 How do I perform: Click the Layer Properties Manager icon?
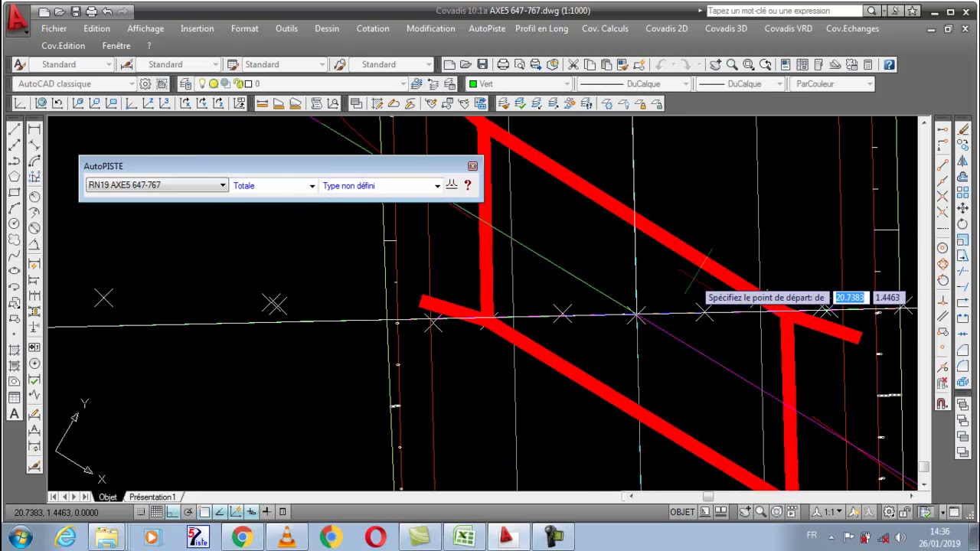[x=186, y=84]
